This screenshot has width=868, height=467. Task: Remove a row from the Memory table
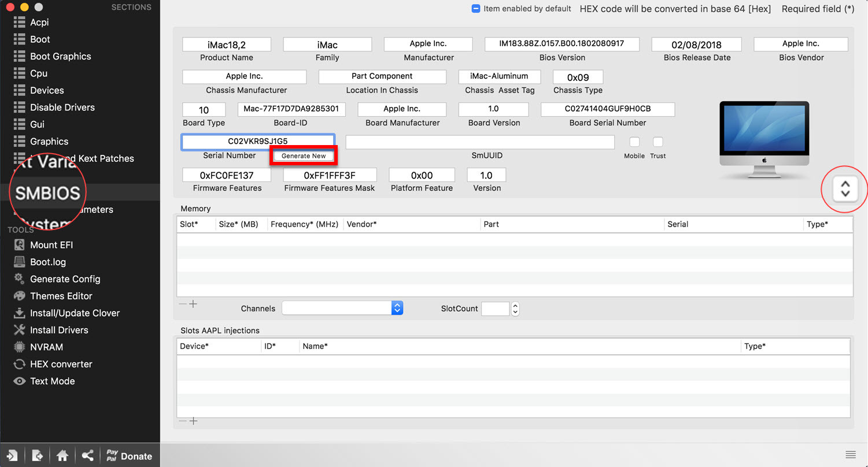pos(183,304)
